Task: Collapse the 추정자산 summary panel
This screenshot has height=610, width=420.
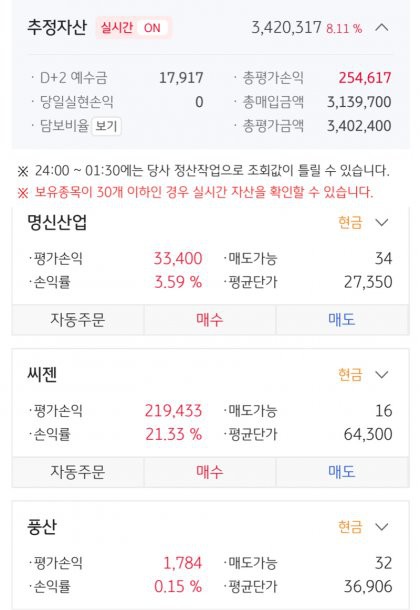Action: [x=382, y=28]
